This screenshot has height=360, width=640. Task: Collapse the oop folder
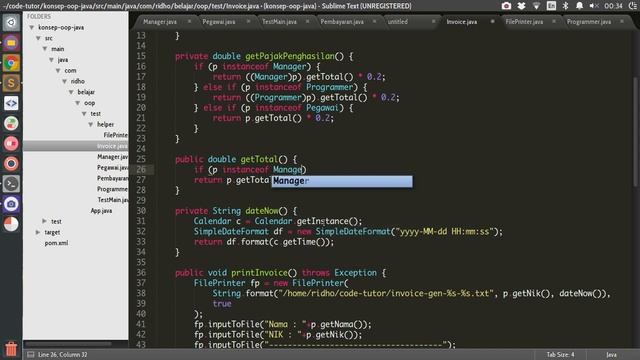77,103
